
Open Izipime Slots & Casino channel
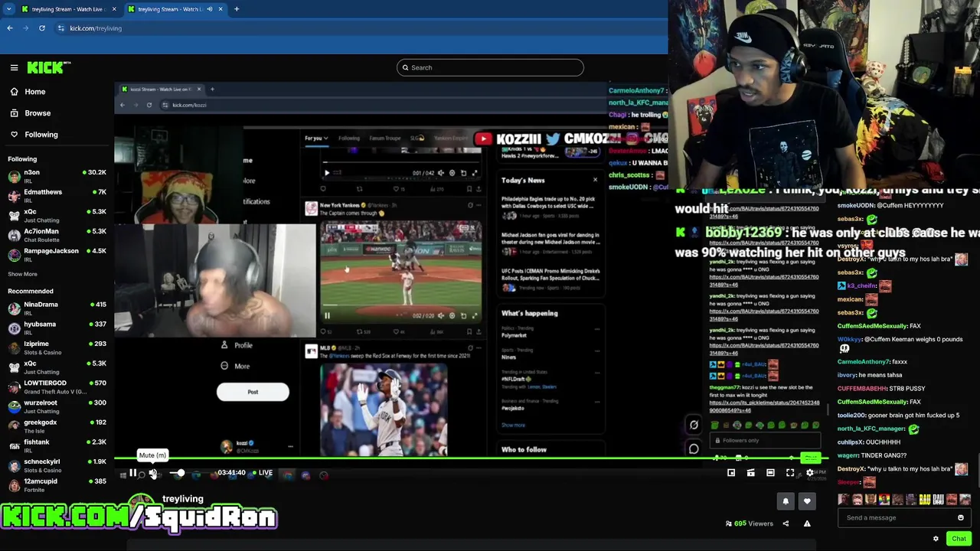pos(57,348)
